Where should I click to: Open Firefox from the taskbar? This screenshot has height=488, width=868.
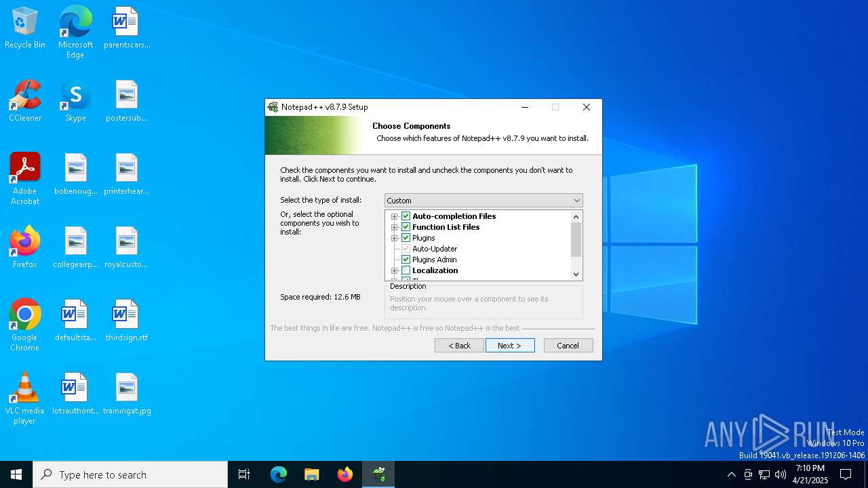(345, 474)
